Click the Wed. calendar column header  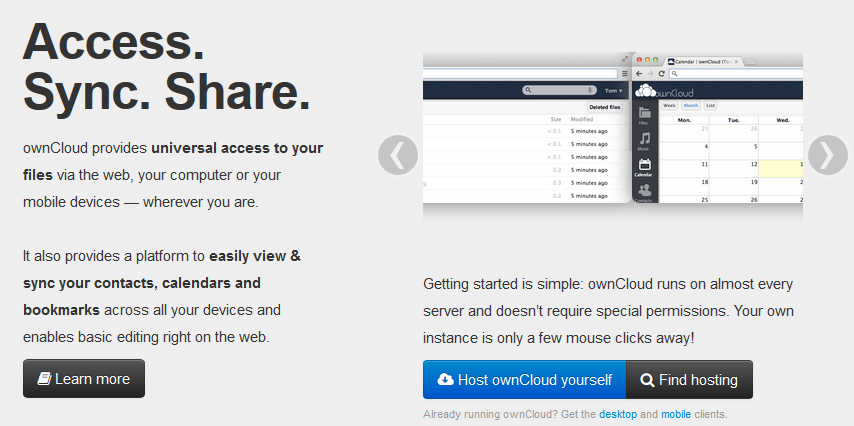coord(781,120)
